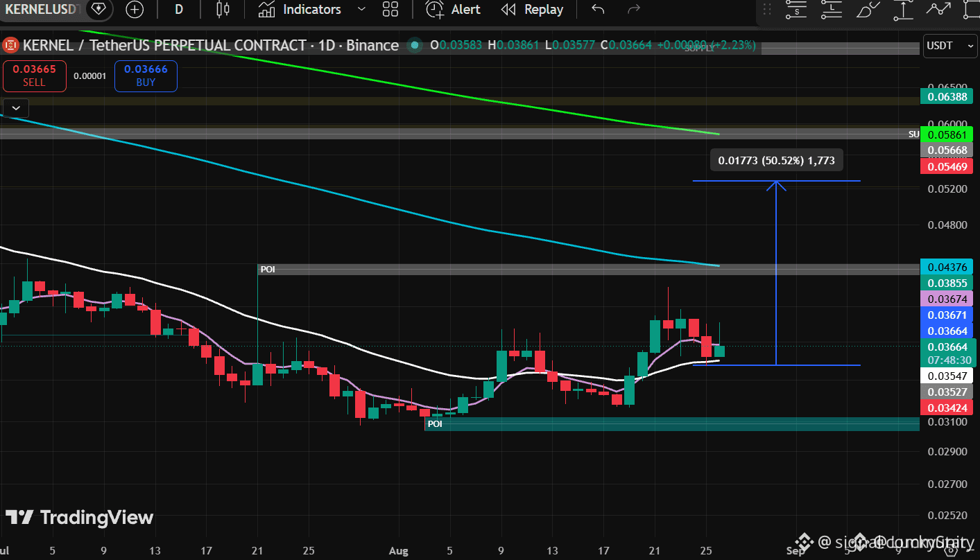Click the alarm clock Alert icon

click(435, 10)
